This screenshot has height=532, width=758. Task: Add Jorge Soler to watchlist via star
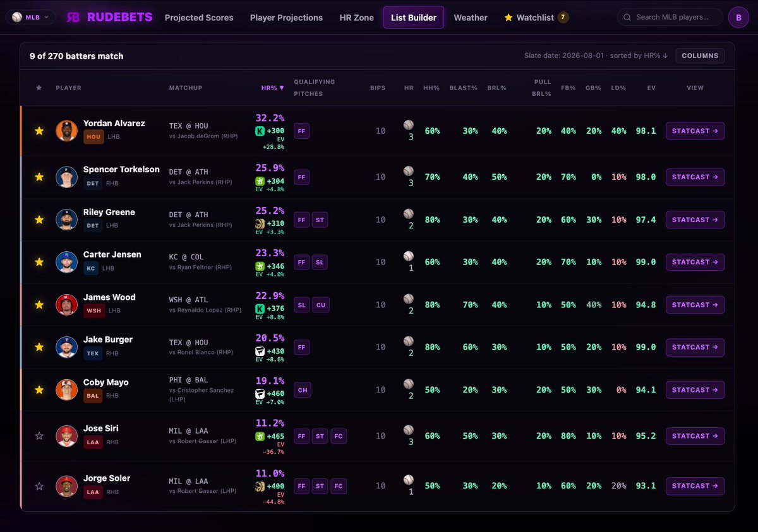tap(39, 486)
